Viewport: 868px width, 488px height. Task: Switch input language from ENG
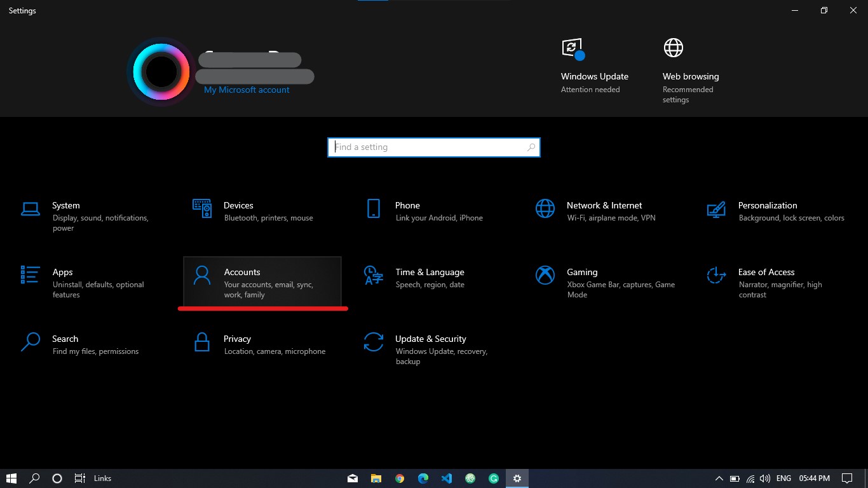click(x=784, y=478)
